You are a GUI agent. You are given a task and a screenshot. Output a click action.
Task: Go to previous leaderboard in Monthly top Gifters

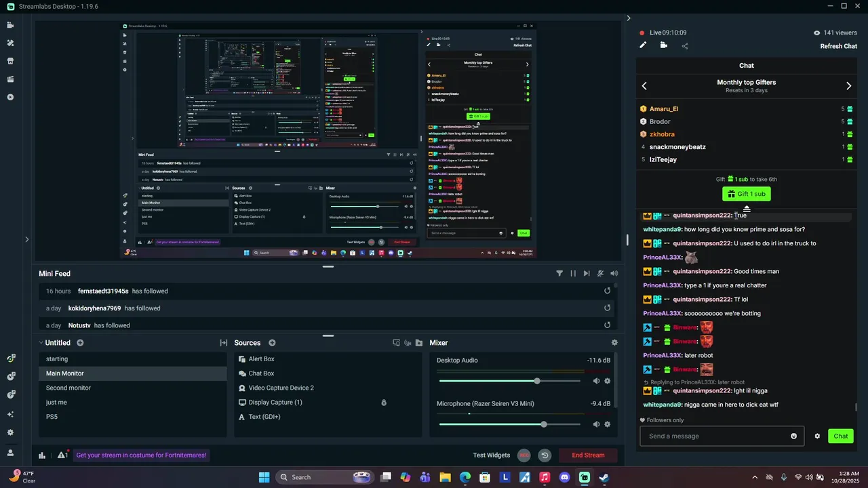[x=644, y=86]
